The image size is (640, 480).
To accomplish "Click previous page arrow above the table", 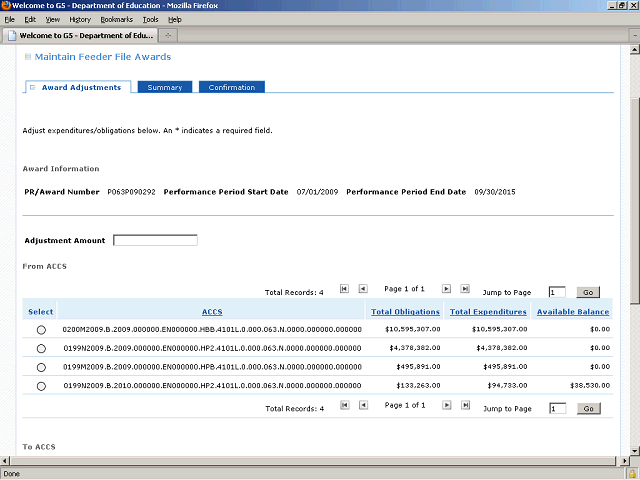I will (x=363, y=289).
